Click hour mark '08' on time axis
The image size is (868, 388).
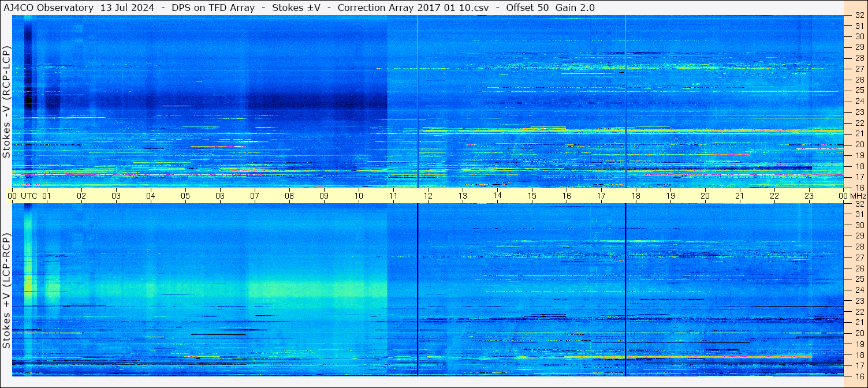289,196
